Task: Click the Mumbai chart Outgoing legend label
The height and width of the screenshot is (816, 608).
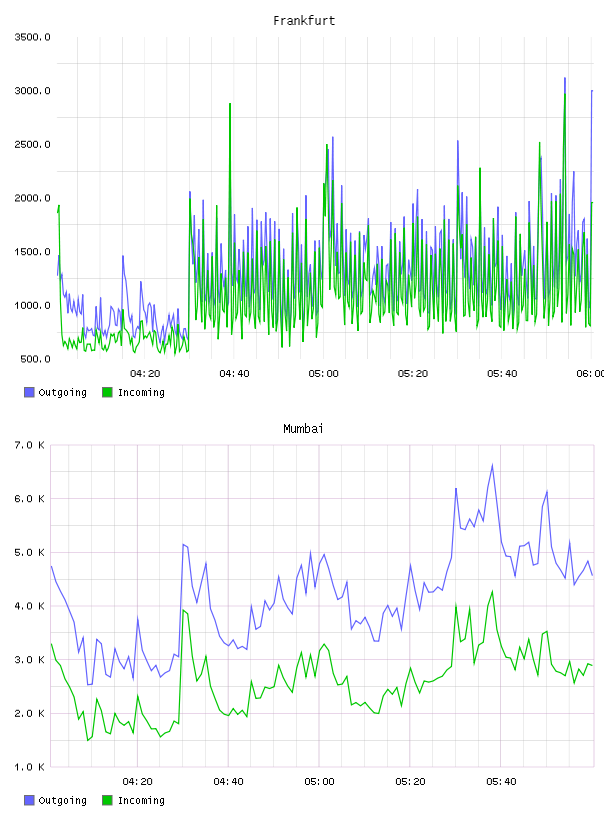Action: [62, 801]
